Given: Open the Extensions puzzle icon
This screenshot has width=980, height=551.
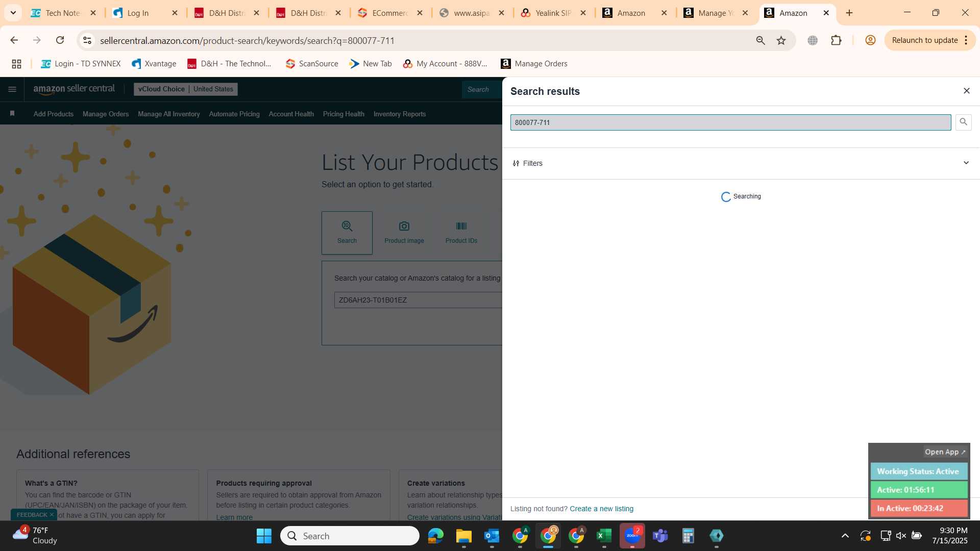Looking at the screenshot, I should click(836, 40).
